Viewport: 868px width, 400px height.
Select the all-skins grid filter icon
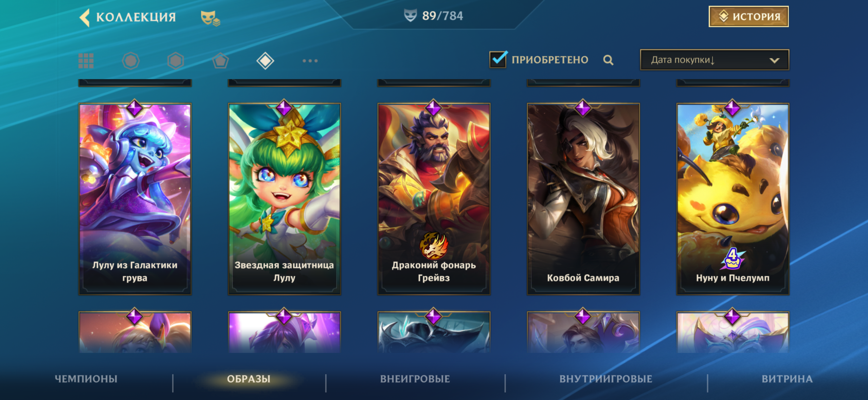86,61
